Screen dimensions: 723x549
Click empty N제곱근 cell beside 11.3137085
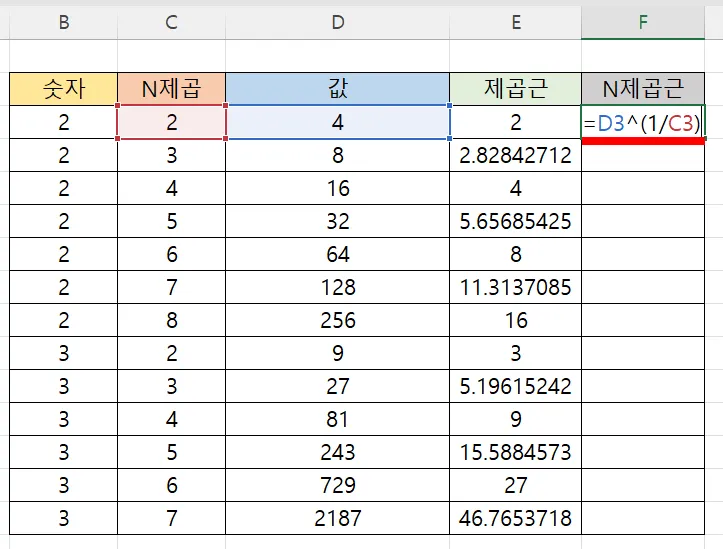click(643, 287)
